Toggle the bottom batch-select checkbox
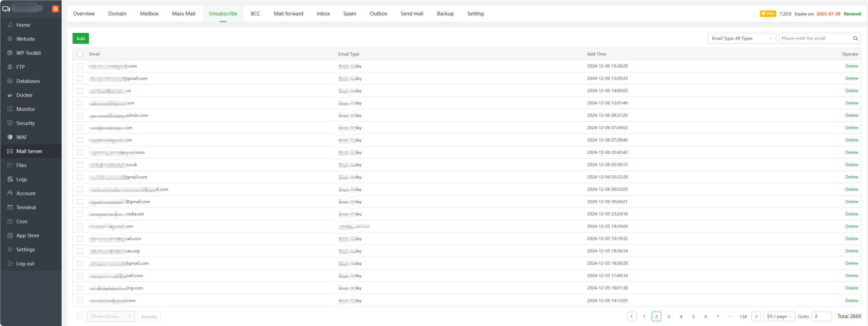This screenshot has width=868, height=326. (80, 316)
